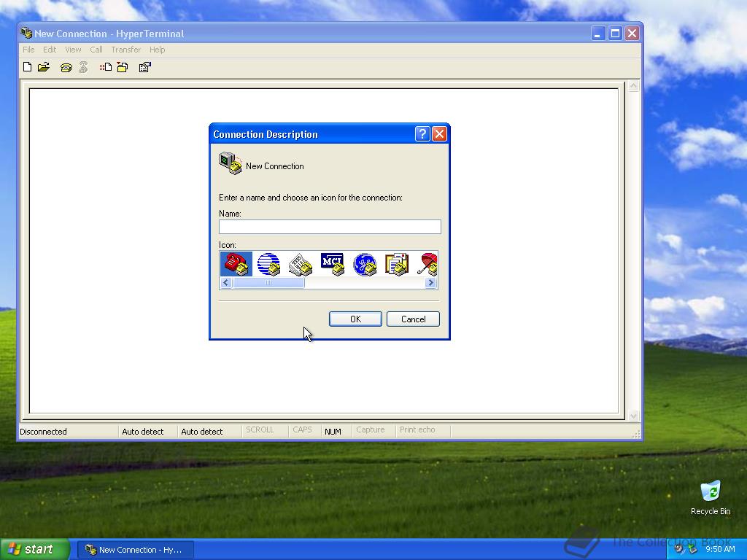Click the Receive file toolbar icon
The image size is (747, 560).
click(x=123, y=67)
